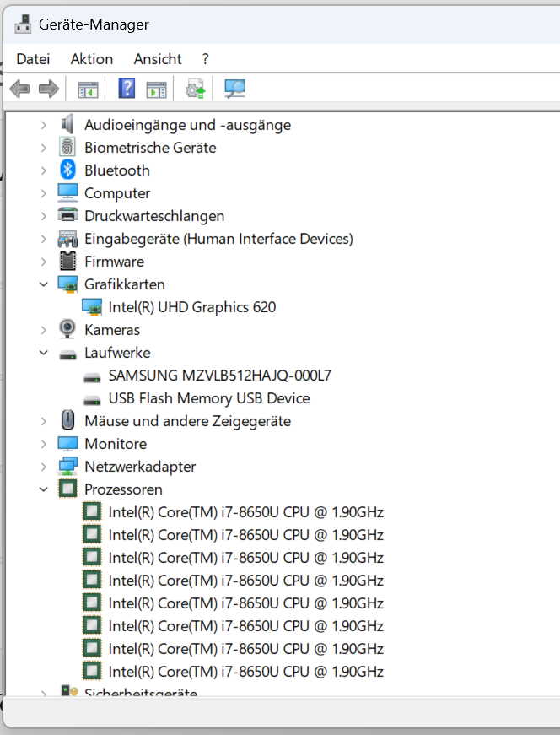Collapse the Laufwerke node
The image size is (560, 735).
(44, 353)
